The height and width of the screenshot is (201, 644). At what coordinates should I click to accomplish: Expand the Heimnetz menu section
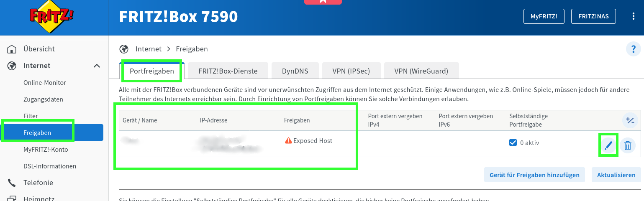click(39, 198)
